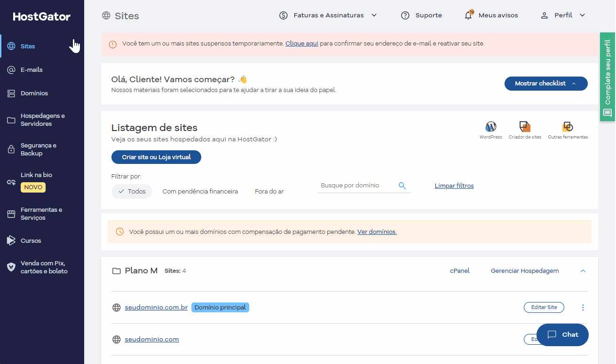
Task: Toggle the Todos filter
Action: coord(132,191)
